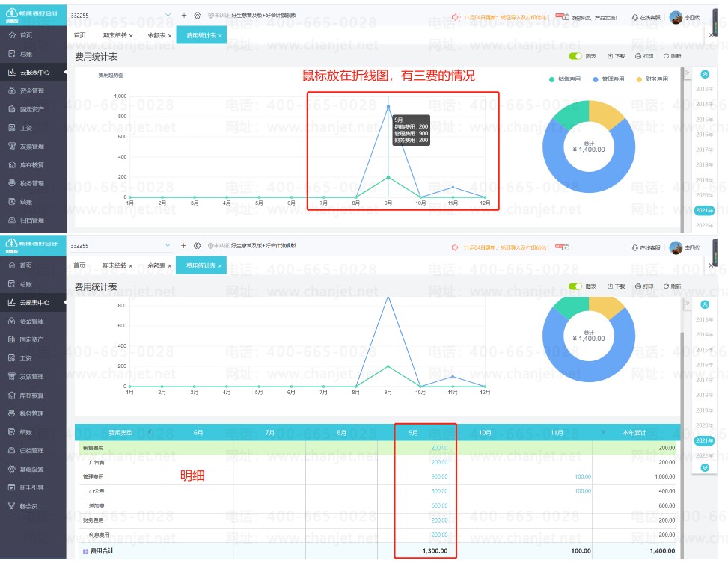Go to 首页 in upper screenshot's sidebar

(21, 35)
